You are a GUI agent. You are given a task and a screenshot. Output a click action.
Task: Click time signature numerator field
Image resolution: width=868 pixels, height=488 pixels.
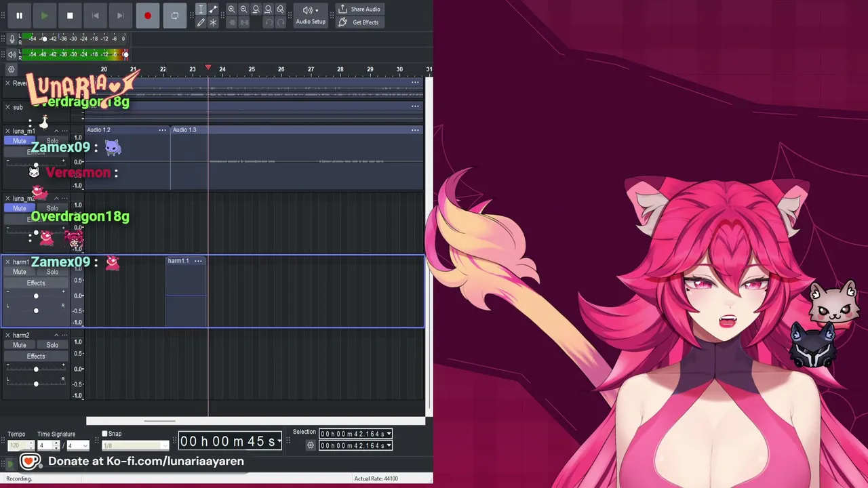(x=45, y=445)
